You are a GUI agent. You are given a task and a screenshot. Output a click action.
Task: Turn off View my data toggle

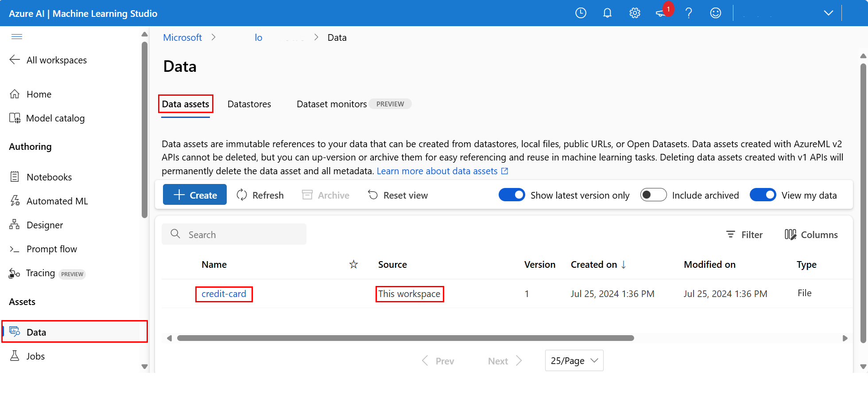(763, 195)
